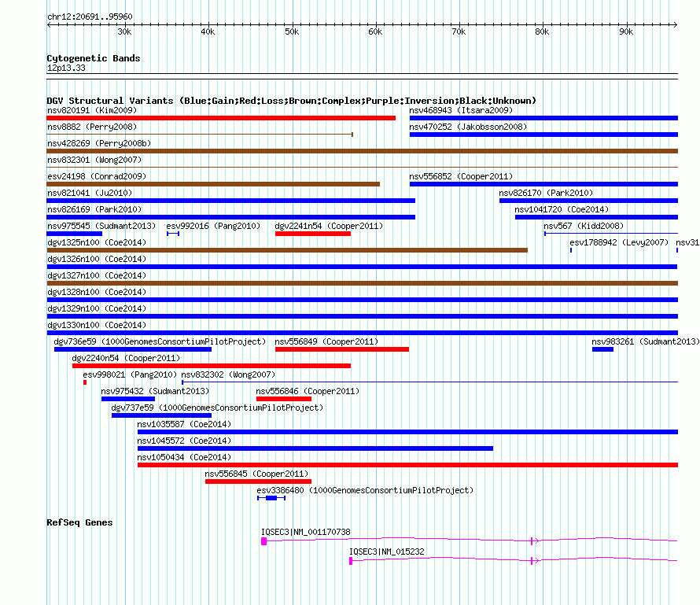Image resolution: width=700 pixels, height=605 pixels.
Task: Open the nsv567 (Kidd2008) label
Action: coord(584,226)
